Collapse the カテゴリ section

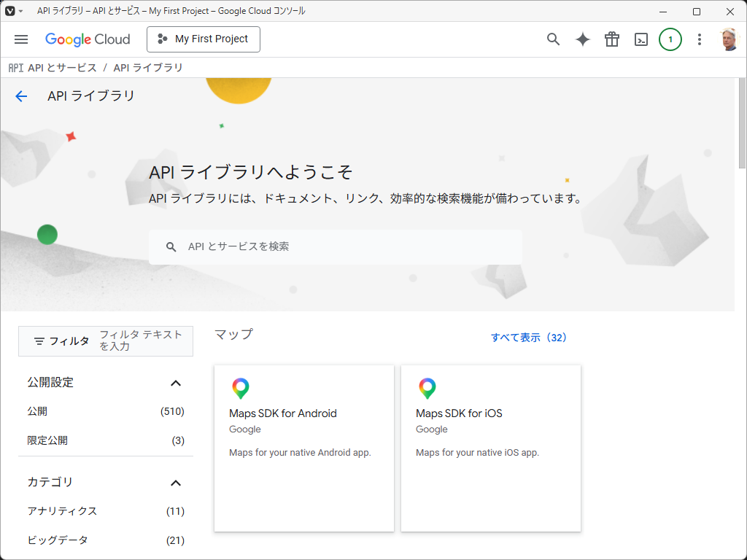(x=175, y=482)
